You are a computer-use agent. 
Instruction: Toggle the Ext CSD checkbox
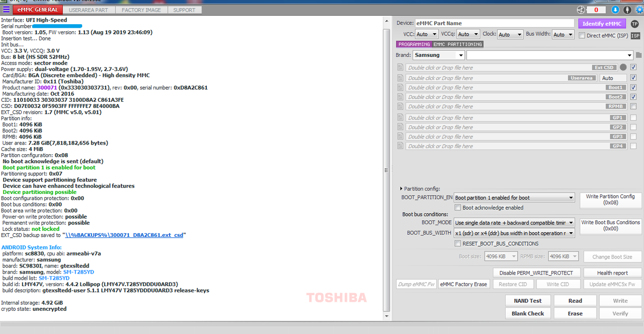[633, 68]
